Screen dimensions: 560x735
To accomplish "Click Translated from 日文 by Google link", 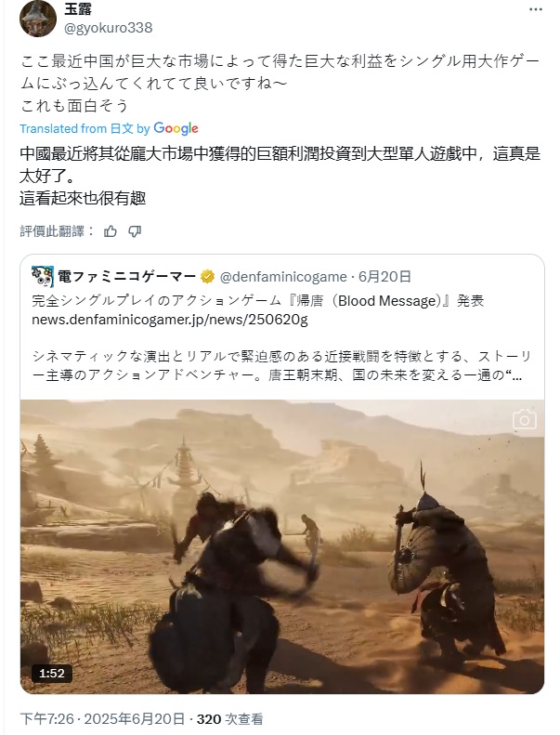I will pyautogui.click(x=110, y=128).
